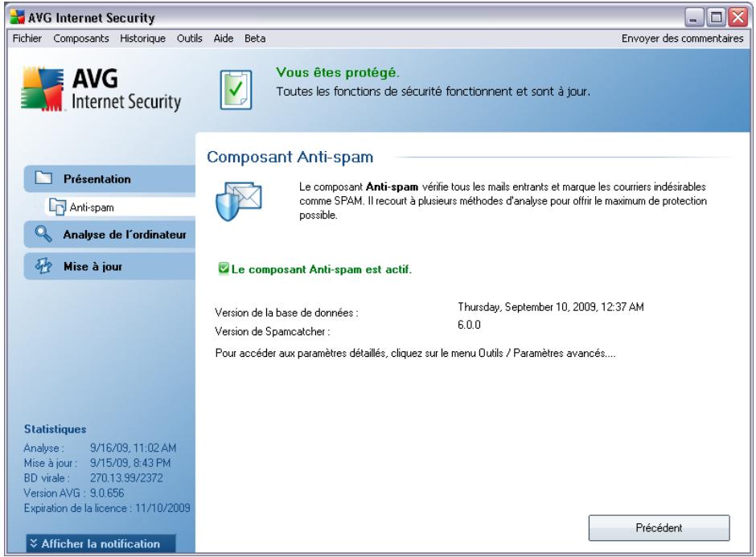
Task: Open Analyse de l'ordinateur section
Action: [x=110, y=235]
